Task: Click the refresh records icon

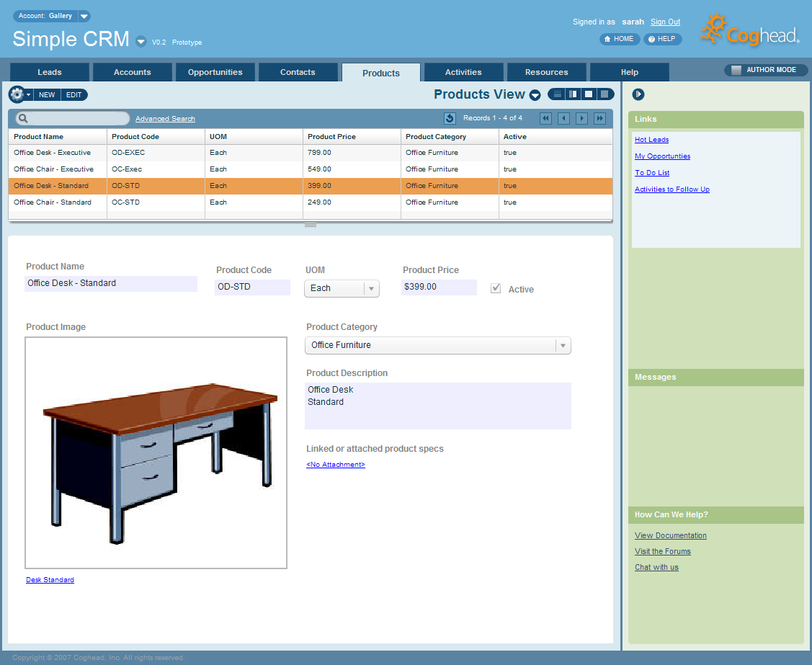Action: coord(450,118)
